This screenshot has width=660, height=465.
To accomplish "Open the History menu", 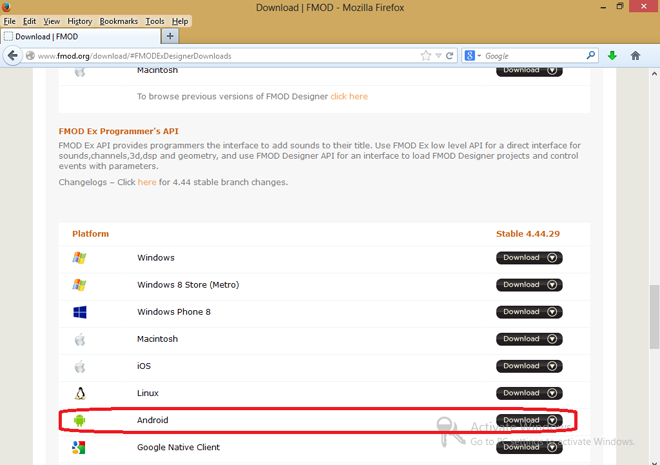I will [80, 21].
